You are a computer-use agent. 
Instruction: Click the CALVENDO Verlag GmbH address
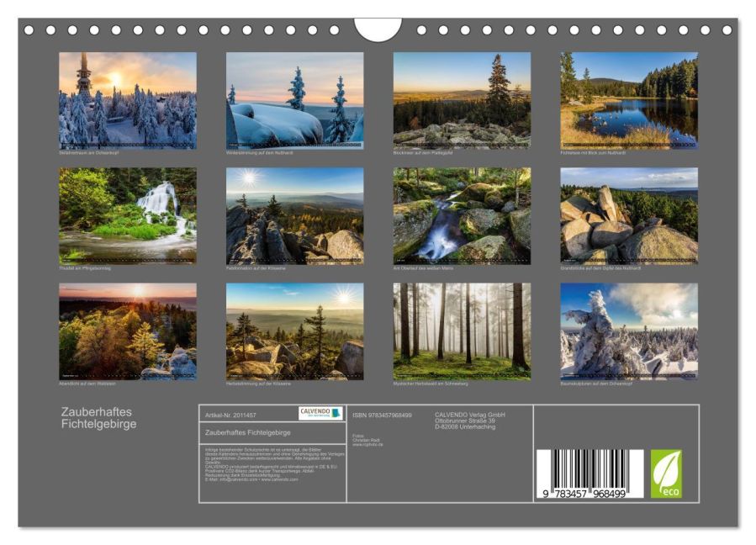click(x=469, y=421)
